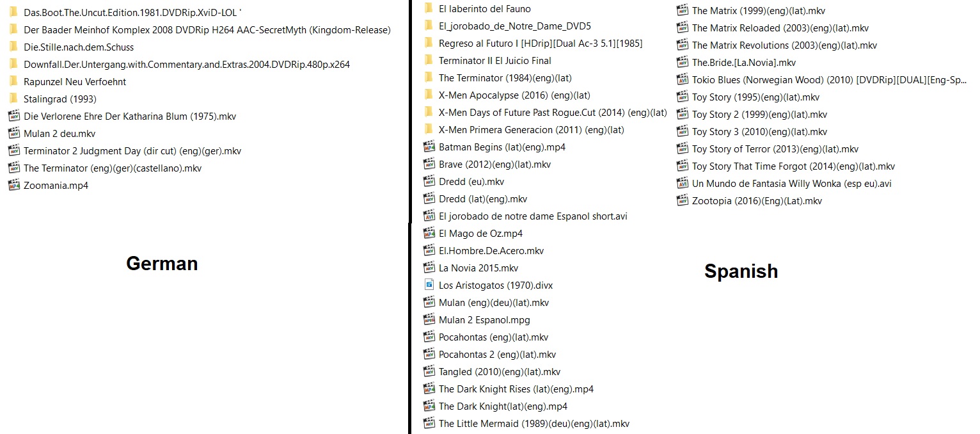The height and width of the screenshot is (434, 980).
Task: Select Terminator 2 Judgment Day (dir cut) file name
Action: [x=132, y=150]
